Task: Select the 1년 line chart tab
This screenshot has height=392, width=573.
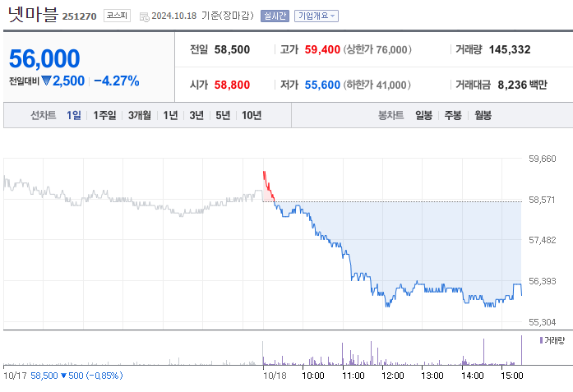Action: click(x=170, y=115)
